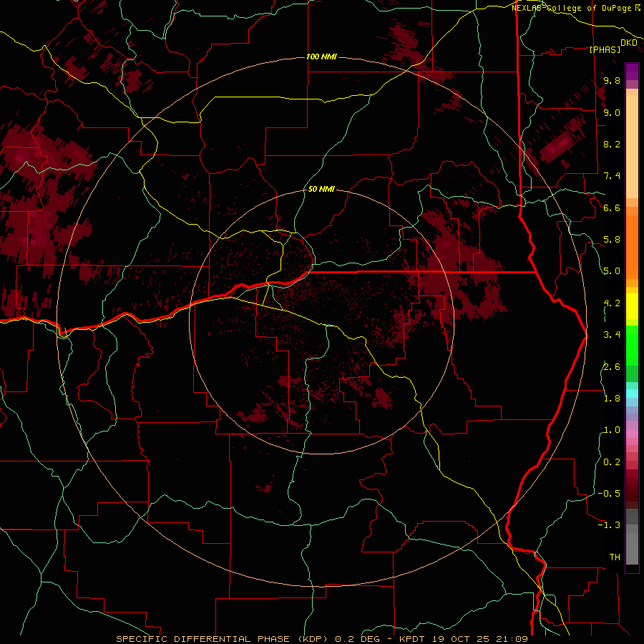Click the registered-mark icon after DuPage

pos(638,7)
